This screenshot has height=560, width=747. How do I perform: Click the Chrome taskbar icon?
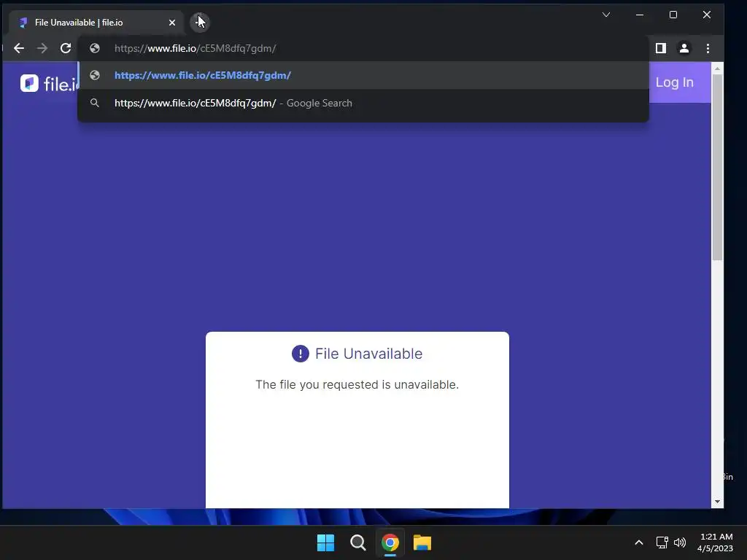390,542
